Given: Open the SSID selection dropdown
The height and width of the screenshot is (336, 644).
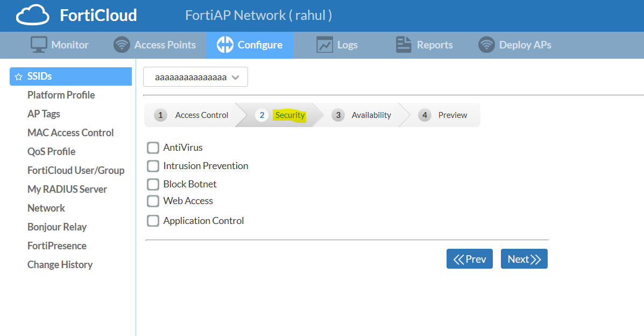Looking at the screenshot, I should pos(195,77).
